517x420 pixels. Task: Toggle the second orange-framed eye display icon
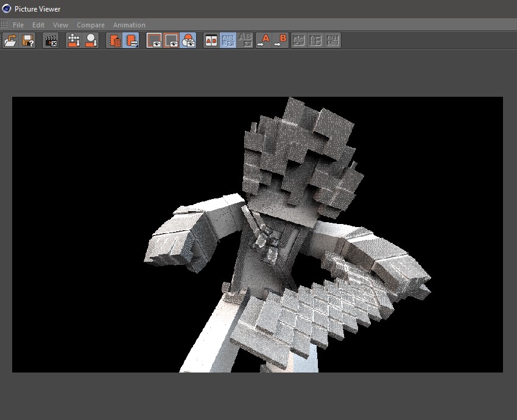click(x=171, y=40)
